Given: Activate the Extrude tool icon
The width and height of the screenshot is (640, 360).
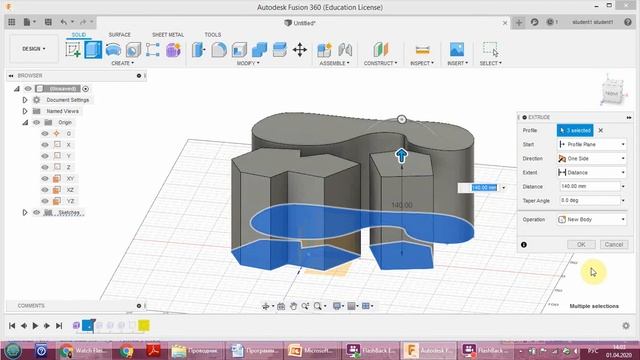Looking at the screenshot, I should pyautogui.click(x=93, y=50).
